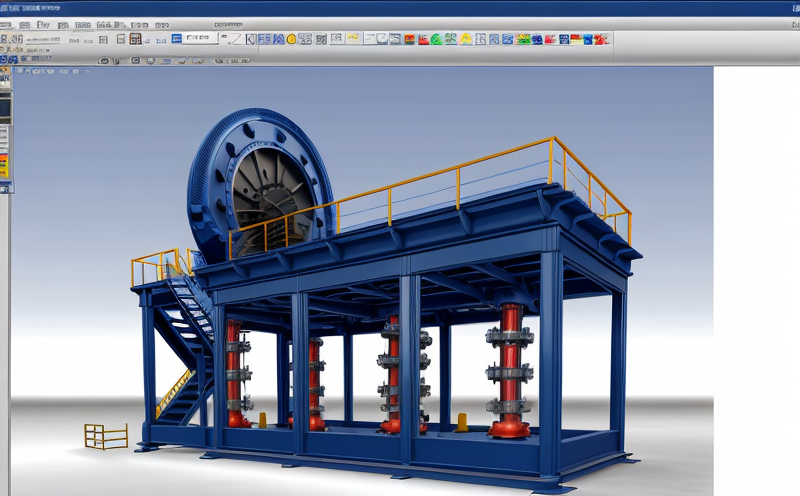The image size is (800, 496).
Task: Click the solid blue square icon beside the text box
Action: 177,38
